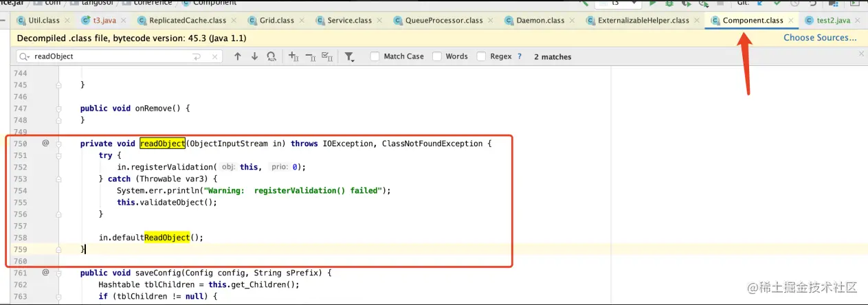Enable the Words checkbox
The image size is (868, 305).
pyautogui.click(x=436, y=56)
